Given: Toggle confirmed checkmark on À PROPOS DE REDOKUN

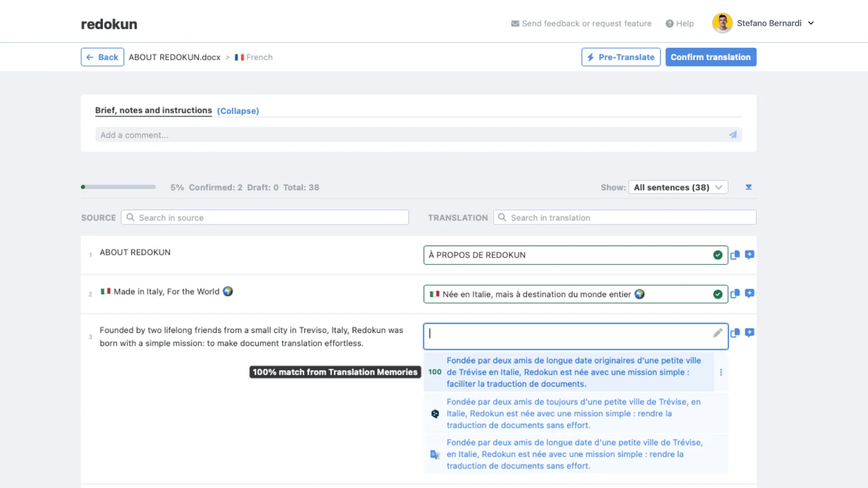Looking at the screenshot, I should coord(717,255).
